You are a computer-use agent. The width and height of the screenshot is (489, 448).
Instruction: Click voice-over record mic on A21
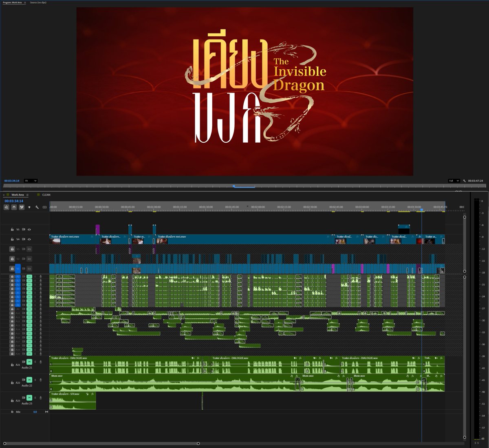tap(41, 362)
